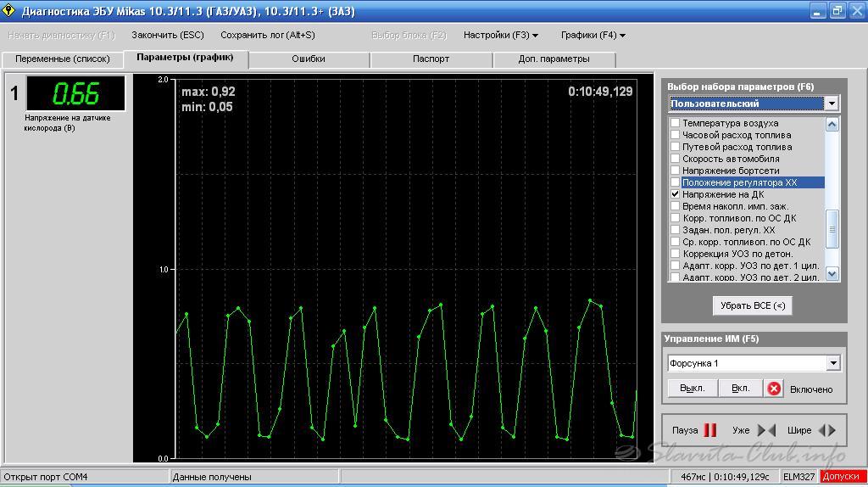
Task: Click Выбор набора параметров (F6) header
Action: 740,87
